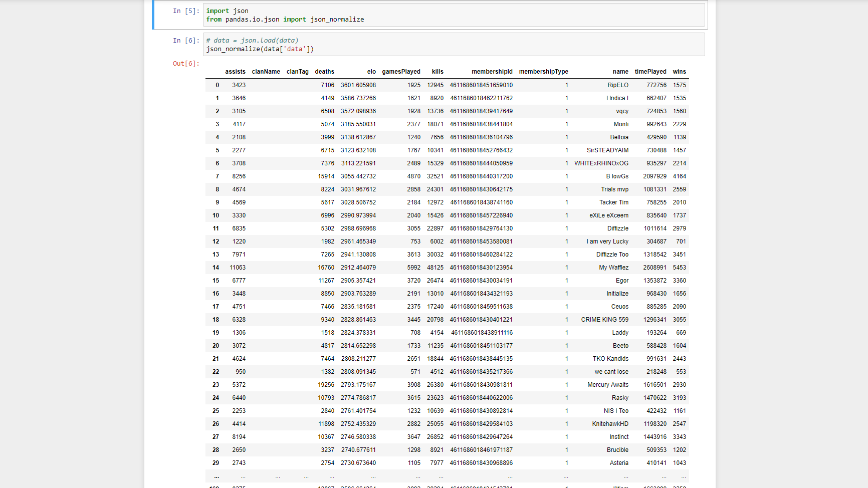
Task: Select the name cell eXiLe eXceem
Action: click(609, 215)
